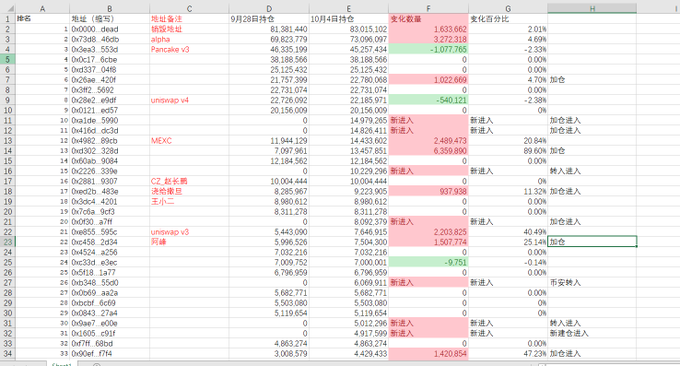Select address cell '0x0000...dead'
Image resolution: width=680 pixels, height=366 pixels.
109,29
